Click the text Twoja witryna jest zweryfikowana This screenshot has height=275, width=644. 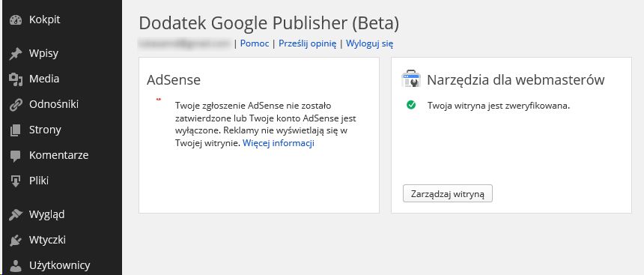499,106
